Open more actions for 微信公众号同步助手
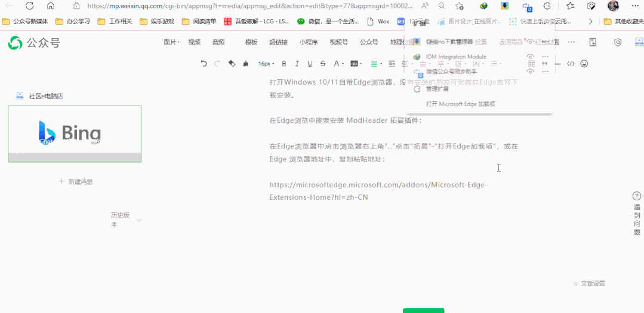This screenshot has width=644, height=313. [545, 72]
